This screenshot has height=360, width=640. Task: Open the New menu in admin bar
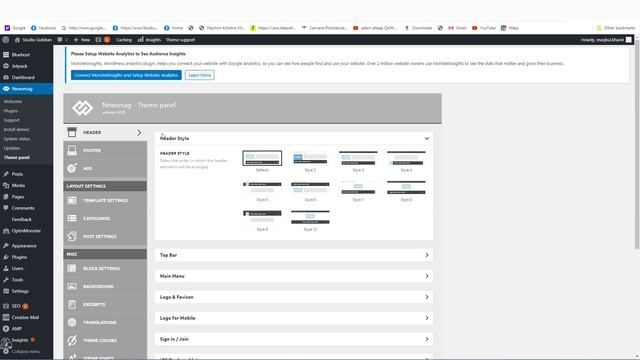[x=82, y=40]
